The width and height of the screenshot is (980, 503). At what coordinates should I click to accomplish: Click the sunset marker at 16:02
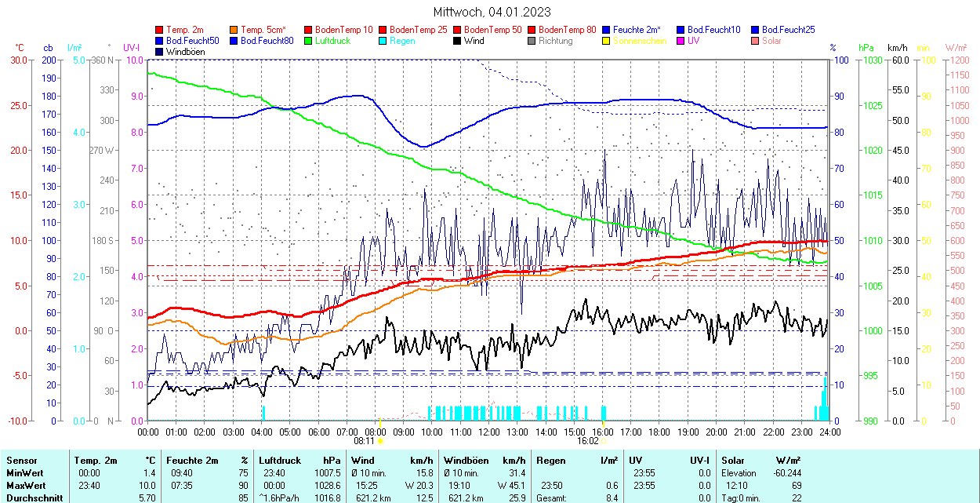603,441
